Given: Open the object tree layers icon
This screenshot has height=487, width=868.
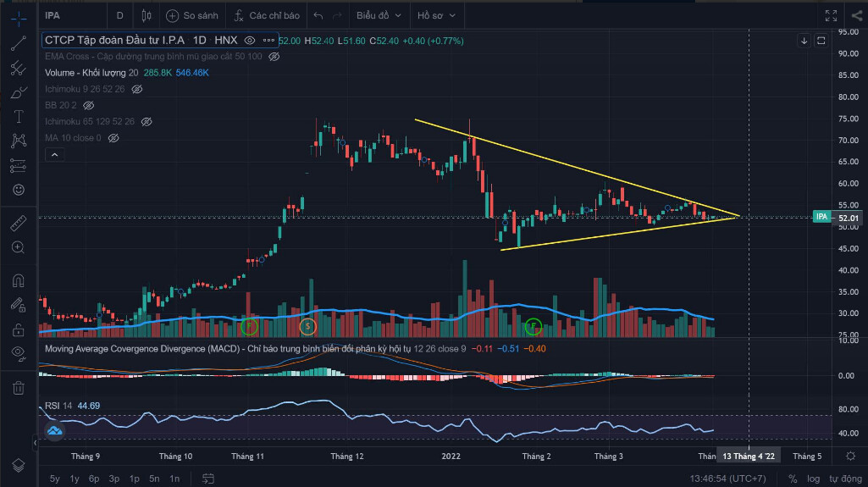Looking at the screenshot, I should tap(18, 465).
